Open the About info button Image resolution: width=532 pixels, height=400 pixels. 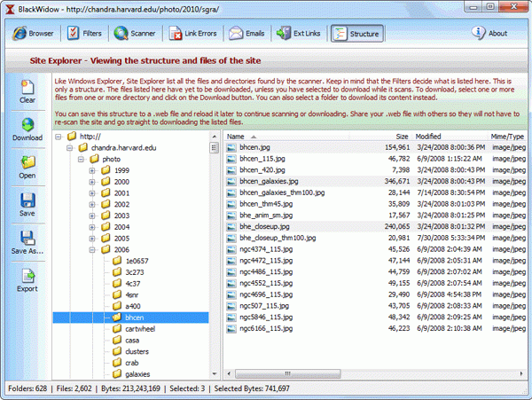pos(489,33)
